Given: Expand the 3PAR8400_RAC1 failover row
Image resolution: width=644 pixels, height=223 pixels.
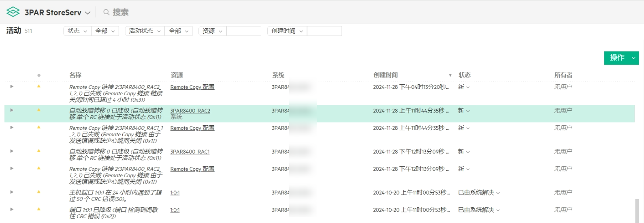Looking at the screenshot, I should [12, 151].
